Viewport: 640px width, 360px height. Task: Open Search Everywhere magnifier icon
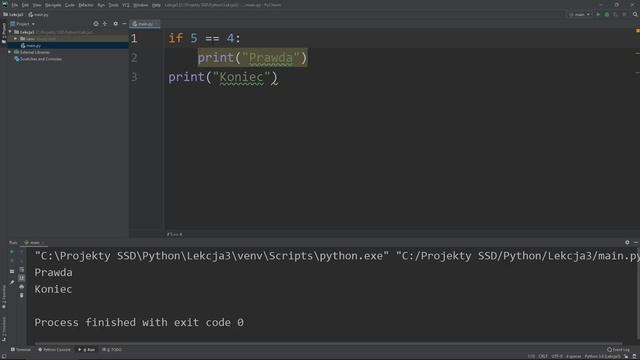point(635,14)
